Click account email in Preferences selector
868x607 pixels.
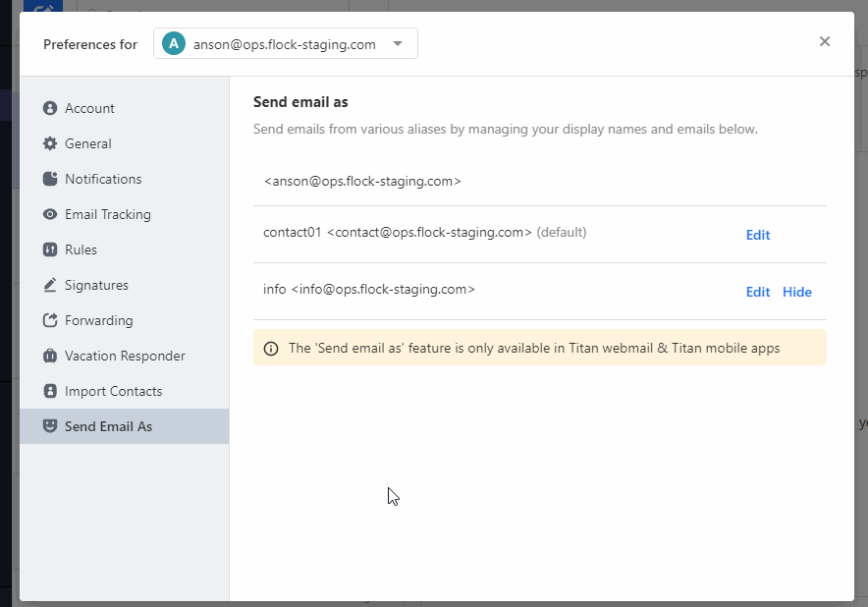(x=285, y=44)
